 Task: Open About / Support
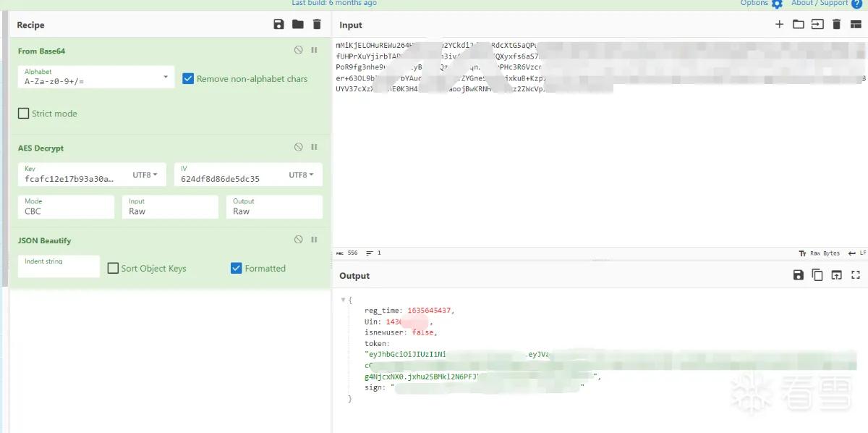click(x=827, y=4)
